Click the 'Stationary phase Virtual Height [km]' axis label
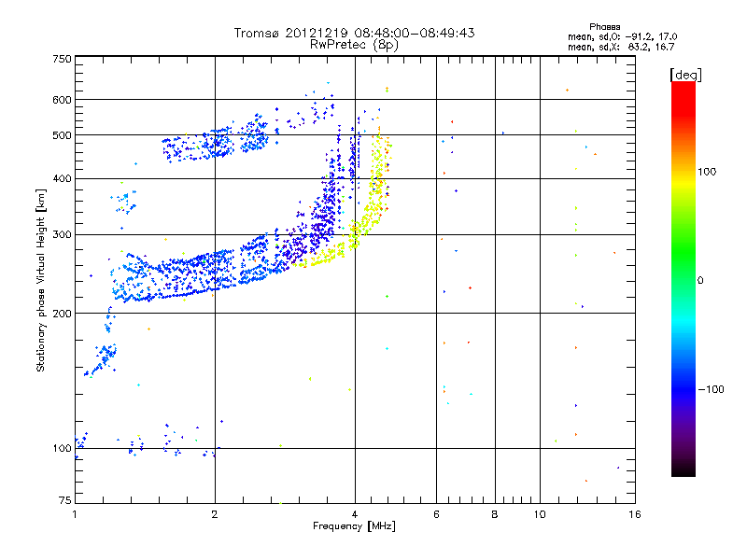 pyautogui.click(x=41, y=280)
